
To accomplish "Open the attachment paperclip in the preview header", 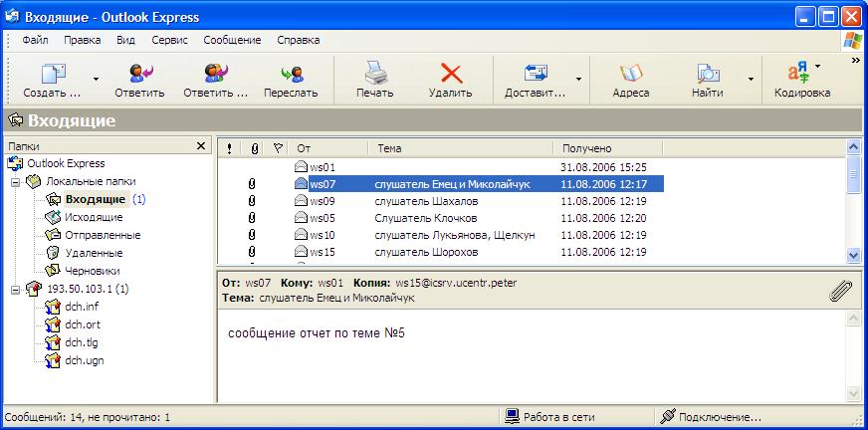I will (x=840, y=291).
